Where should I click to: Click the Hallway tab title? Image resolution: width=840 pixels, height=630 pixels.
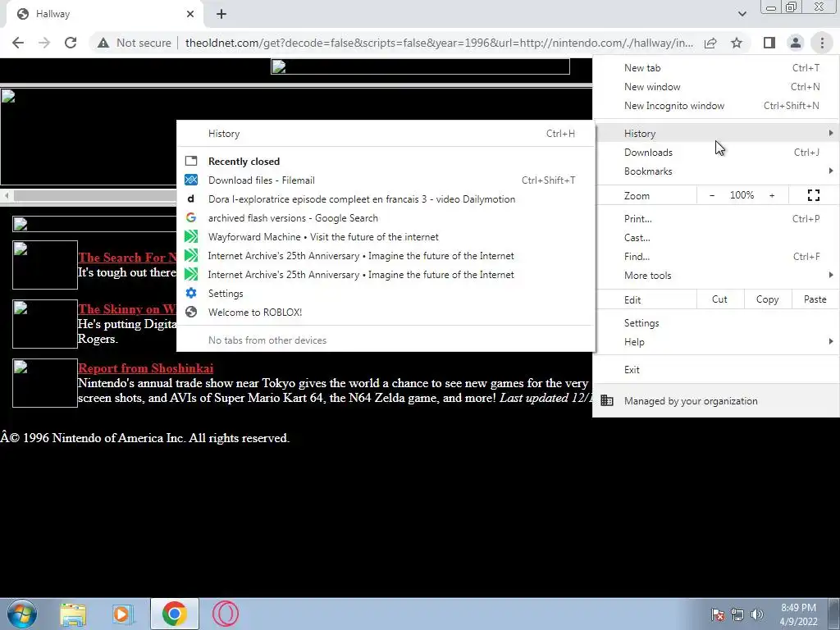click(x=52, y=14)
